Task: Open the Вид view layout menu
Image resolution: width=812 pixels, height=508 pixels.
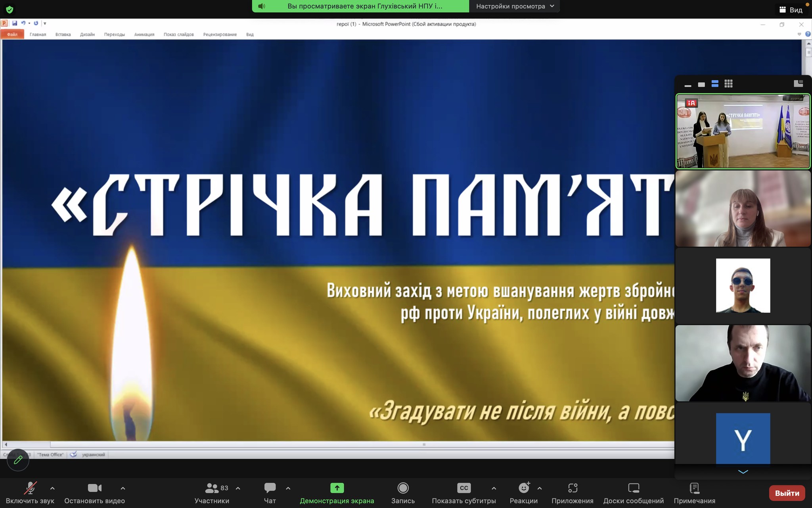Action: point(791,10)
